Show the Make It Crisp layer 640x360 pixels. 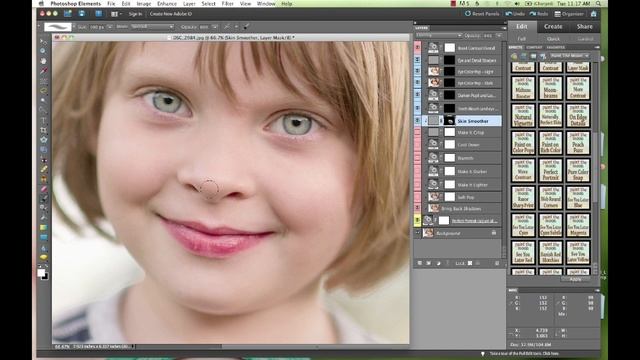point(418,132)
